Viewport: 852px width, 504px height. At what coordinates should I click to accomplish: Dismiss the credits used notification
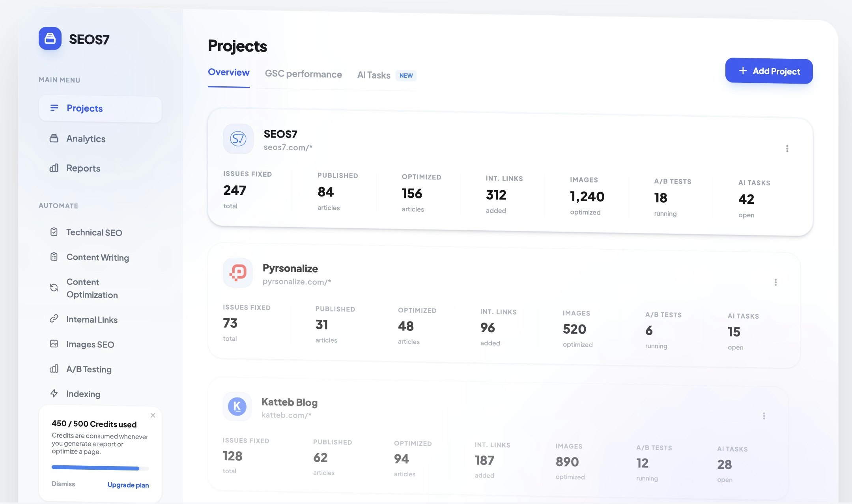coord(153,415)
